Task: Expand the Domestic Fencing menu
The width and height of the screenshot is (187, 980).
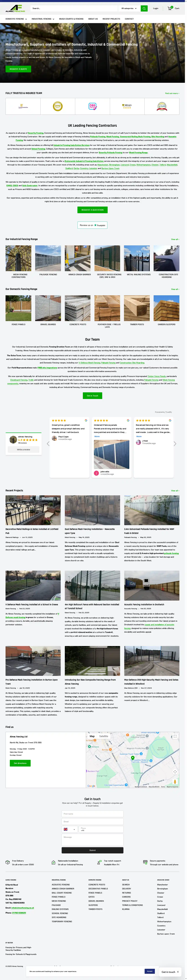Action: click(x=16, y=19)
